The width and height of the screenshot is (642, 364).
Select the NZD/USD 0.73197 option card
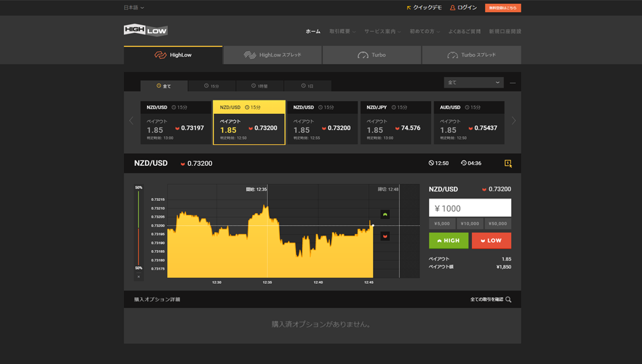(175, 123)
